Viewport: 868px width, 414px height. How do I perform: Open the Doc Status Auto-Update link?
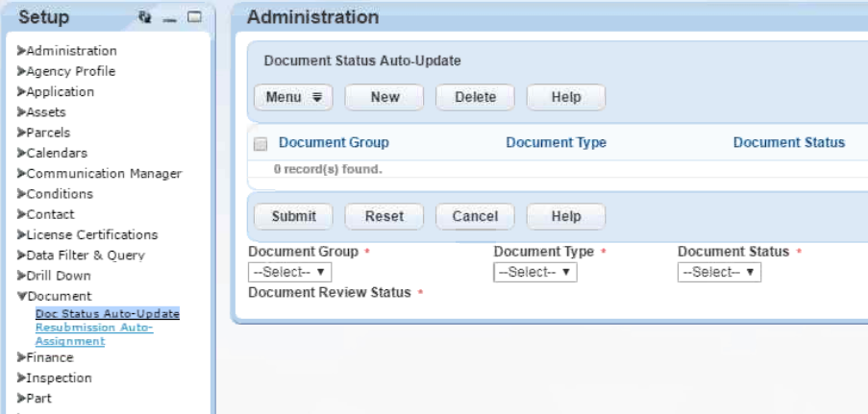107,313
